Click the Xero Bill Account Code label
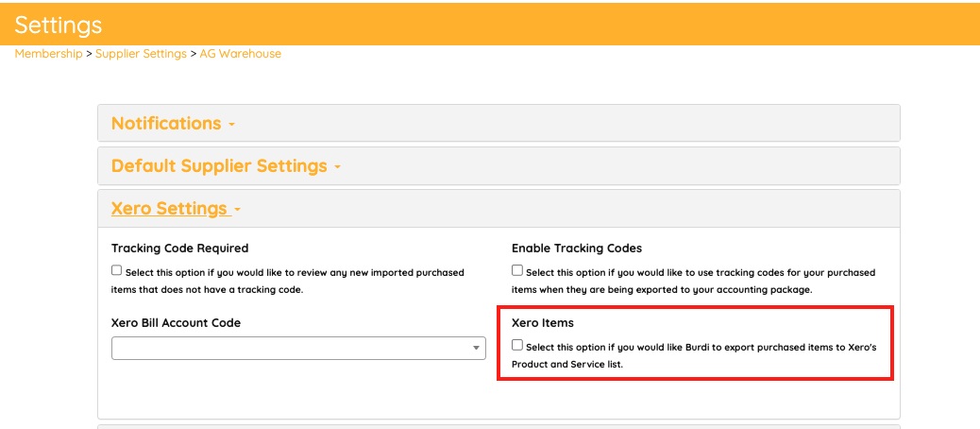 (x=176, y=323)
